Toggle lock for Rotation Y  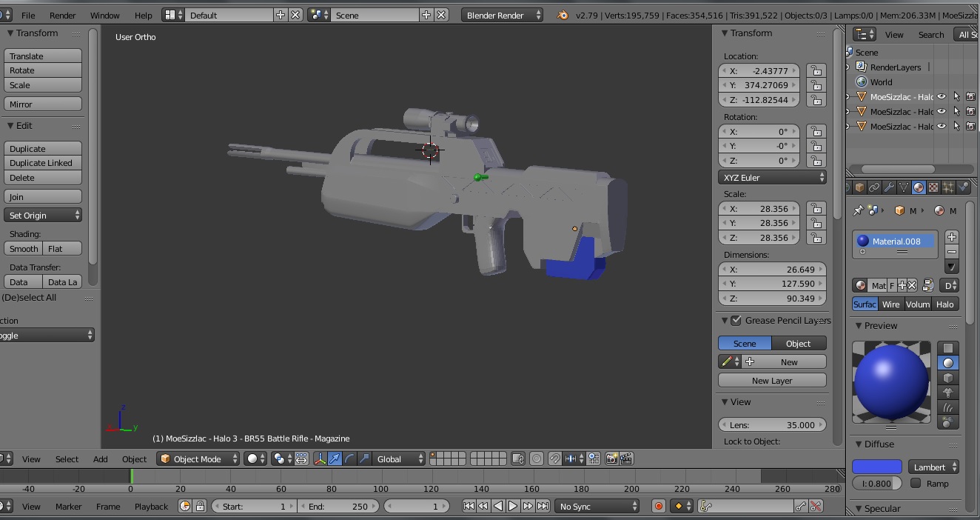point(816,146)
